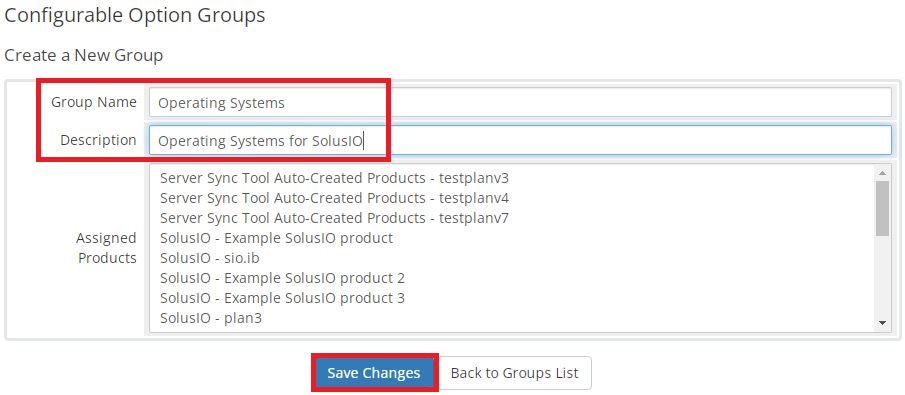Viewport: 905px width, 395px height.
Task: Click the Configurable Option Groups heading
Action: pos(135,16)
